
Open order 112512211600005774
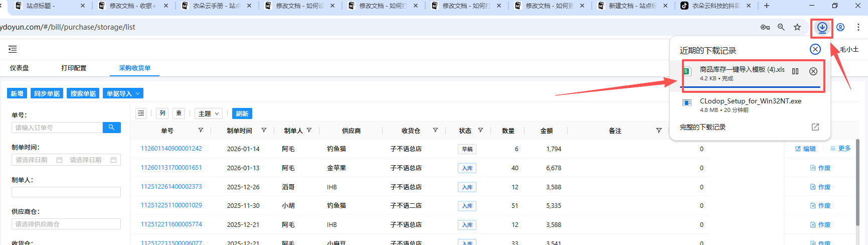tap(171, 224)
